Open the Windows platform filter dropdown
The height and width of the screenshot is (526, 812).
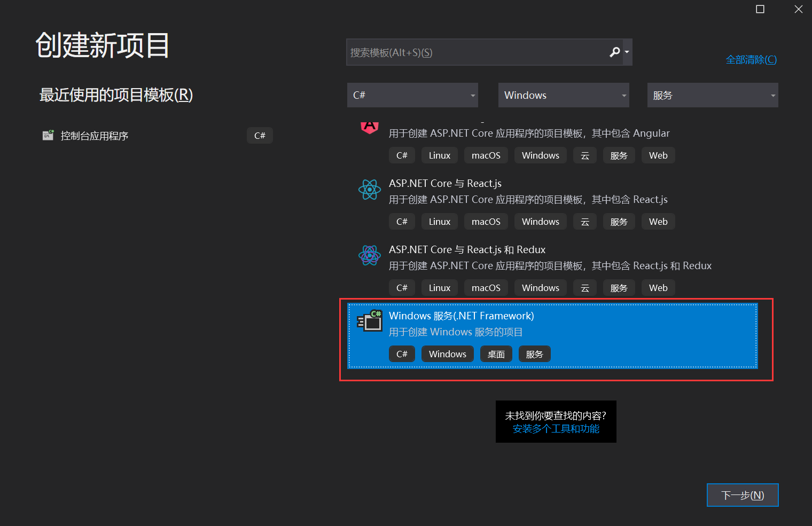(x=564, y=95)
